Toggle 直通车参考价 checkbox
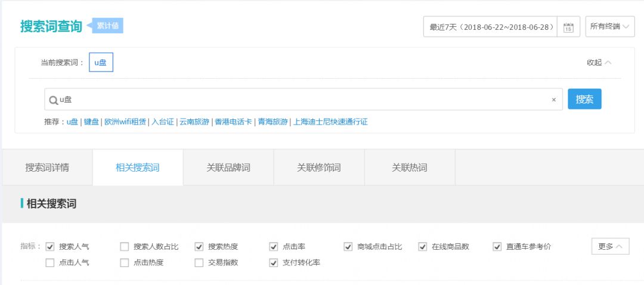644x285 pixels. 497,247
